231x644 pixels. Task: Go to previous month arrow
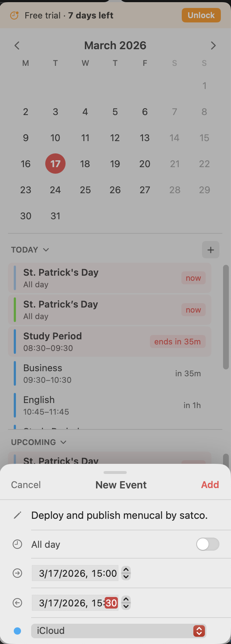tap(17, 46)
